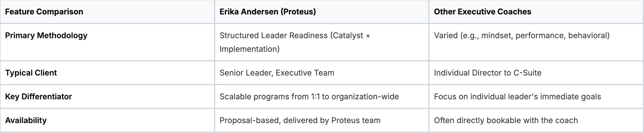Screen dimensions: 644x133
Task: Select the 'Often directly bookable with the coach' cell
Action: tap(506, 120)
